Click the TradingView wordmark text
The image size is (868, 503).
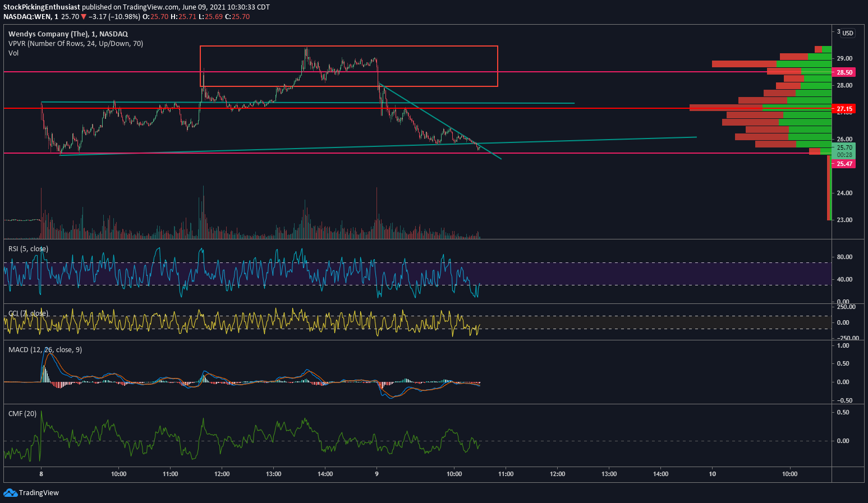pyautogui.click(x=39, y=493)
